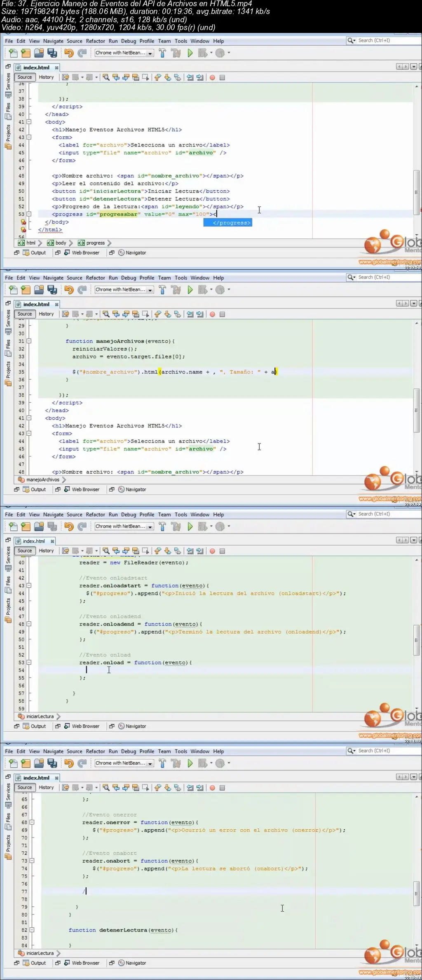
Task: Click Build Project hammer in first frame
Action: point(162,53)
